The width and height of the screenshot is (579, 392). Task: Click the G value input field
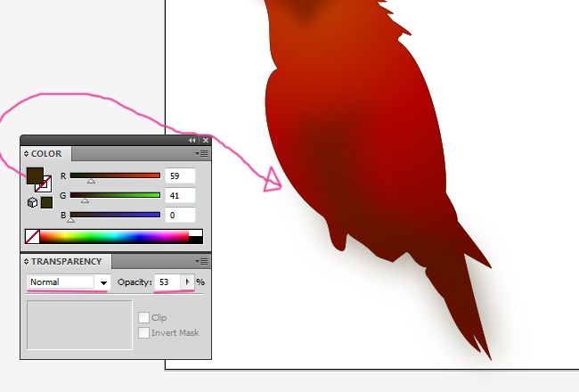[180, 195]
